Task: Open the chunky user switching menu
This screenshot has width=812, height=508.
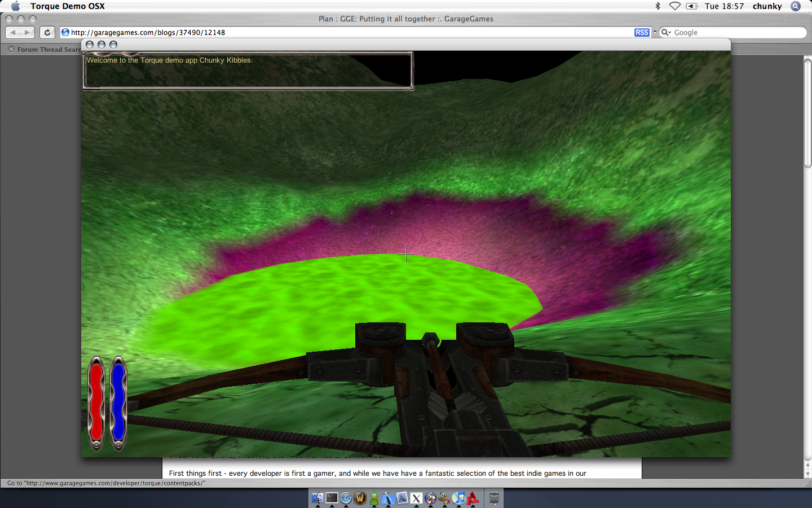Action: point(767,6)
